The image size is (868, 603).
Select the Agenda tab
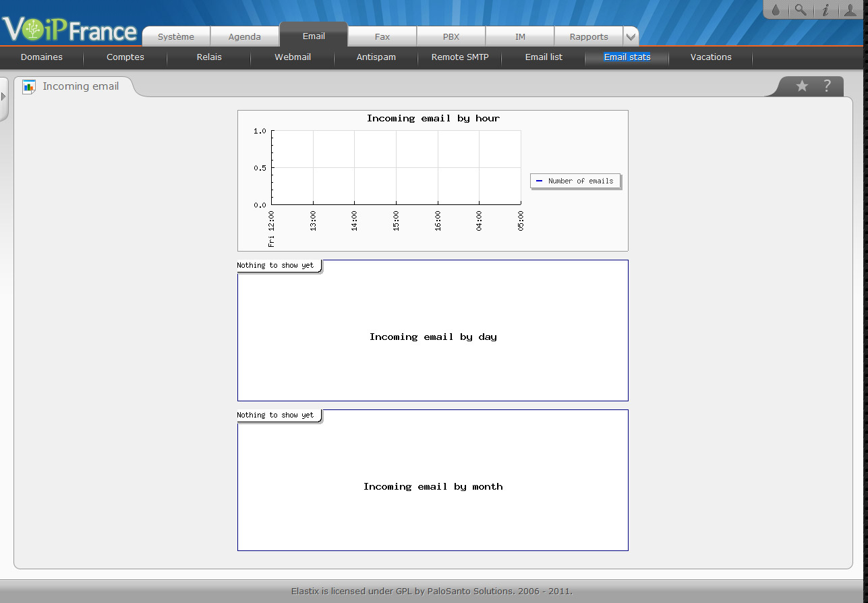click(x=245, y=36)
